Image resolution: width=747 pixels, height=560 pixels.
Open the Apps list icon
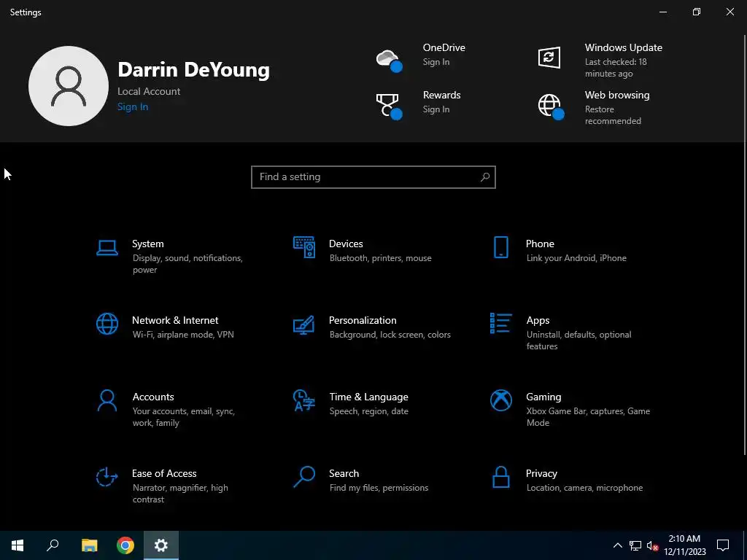[500, 323]
